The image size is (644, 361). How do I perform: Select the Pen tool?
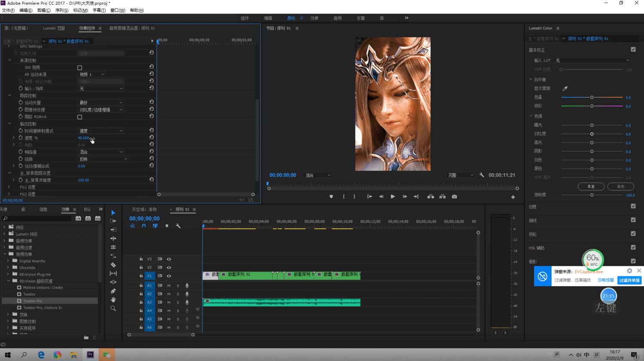113,291
